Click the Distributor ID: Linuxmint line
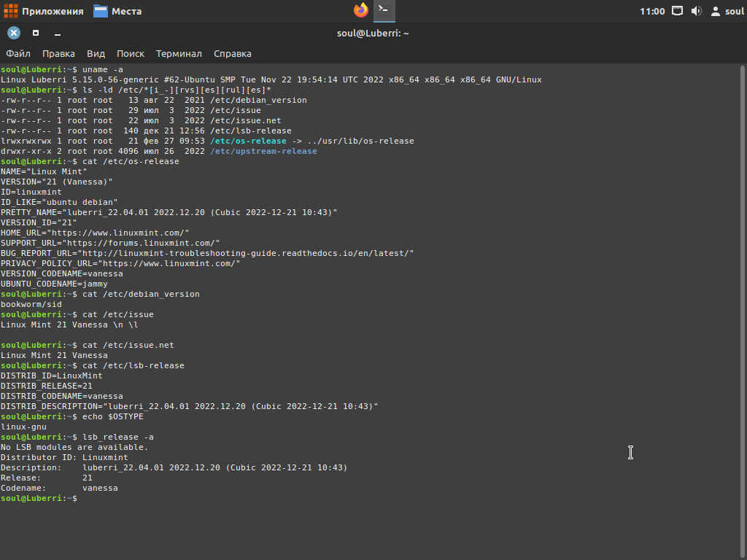This screenshot has height=560, width=747. (x=64, y=457)
